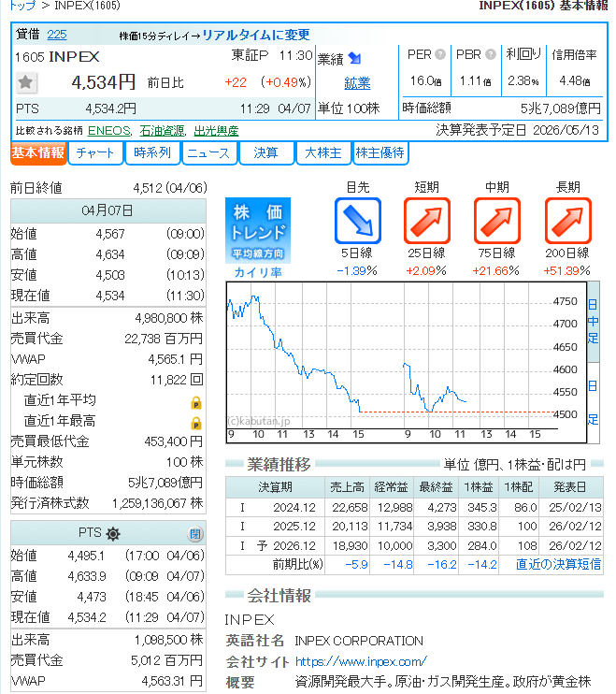Open the PTS gear settings icon
616x694 pixels.
[x=113, y=534]
